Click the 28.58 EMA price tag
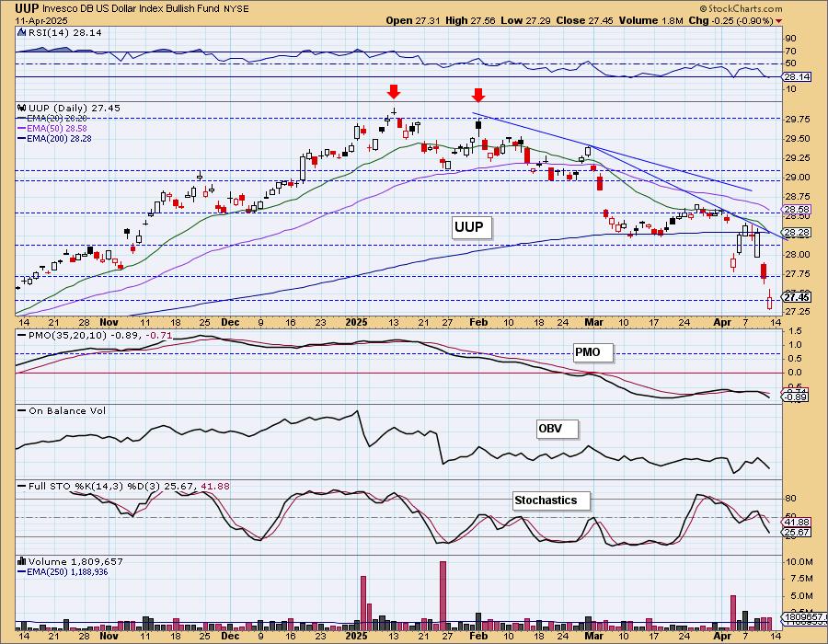Image resolution: width=828 pixels, height=644 pixels. (x=797, y=210)
